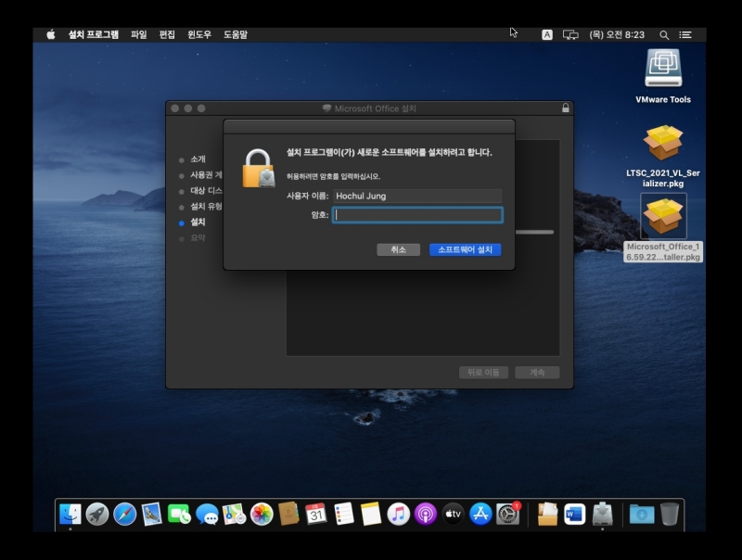Click the running Installer icon in Dock
Viewport: 742px width, 560px height.
pyautogui.click(x=602, y=515)
